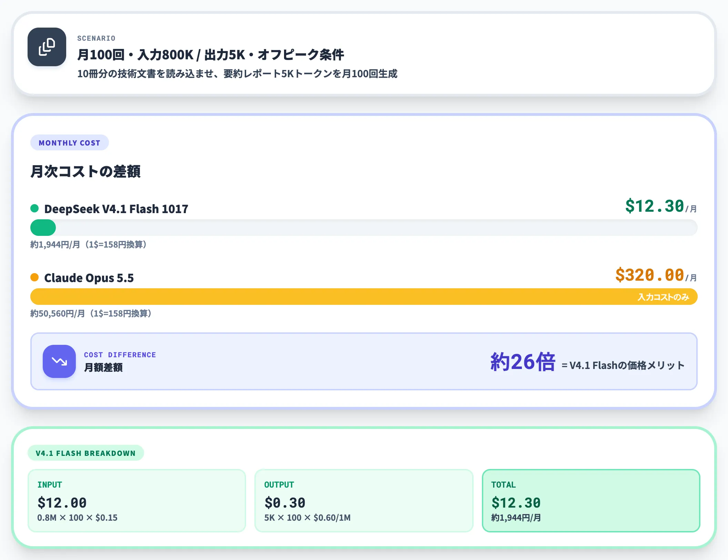Open the TOTAL $12.30 breakdown card
728x560 pixels.
591,501
